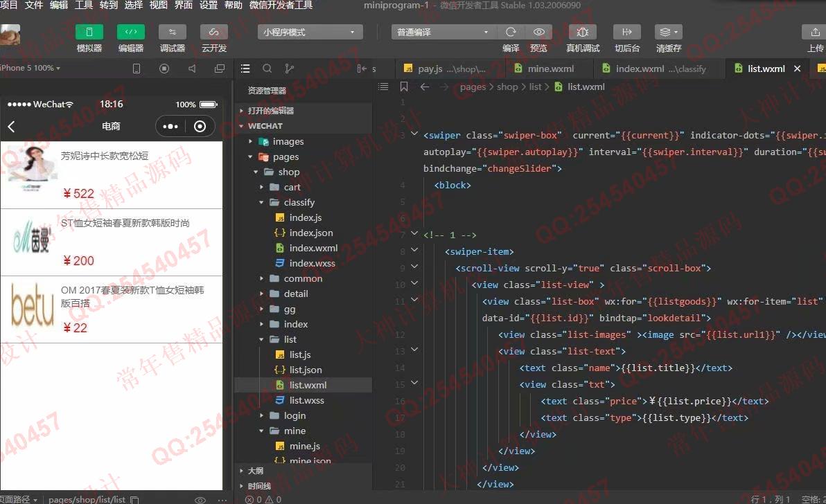Screen dimensions: 826x504
Task: Click the errors and warnings status indicator
Action: (x=263, y=499)
